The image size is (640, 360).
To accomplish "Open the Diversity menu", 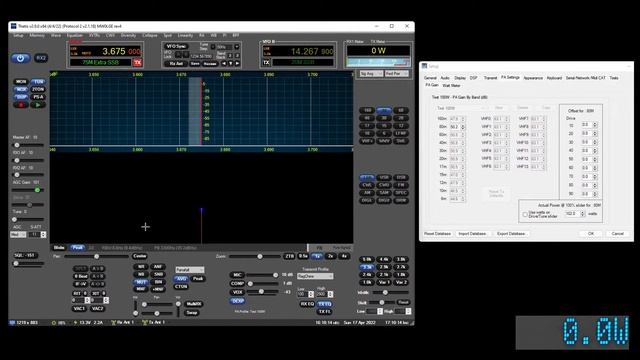I will (x=128, y=36).
